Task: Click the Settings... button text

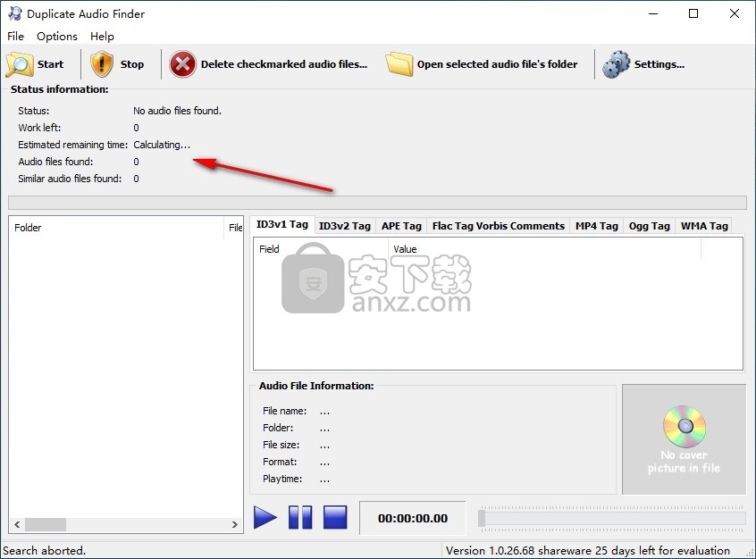Action: (x=659, y=64)
